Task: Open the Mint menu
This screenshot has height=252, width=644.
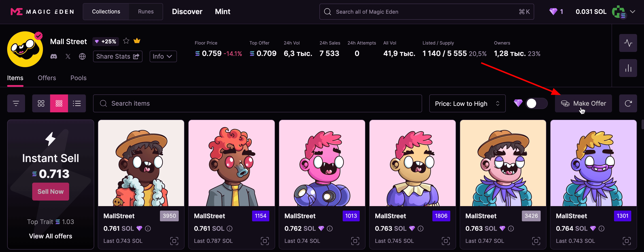Action: pos(223,11)
